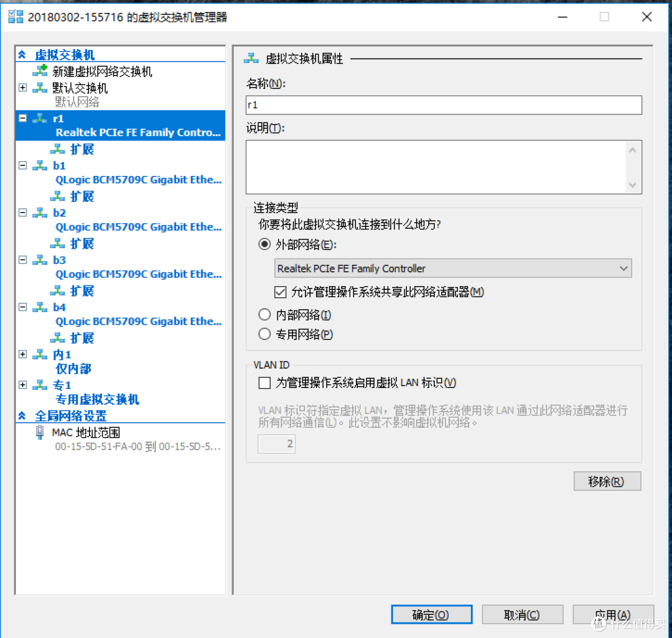Collapse the b4 tree node
This screenshot has width=672, height=638.
click(x=23, y=307)
